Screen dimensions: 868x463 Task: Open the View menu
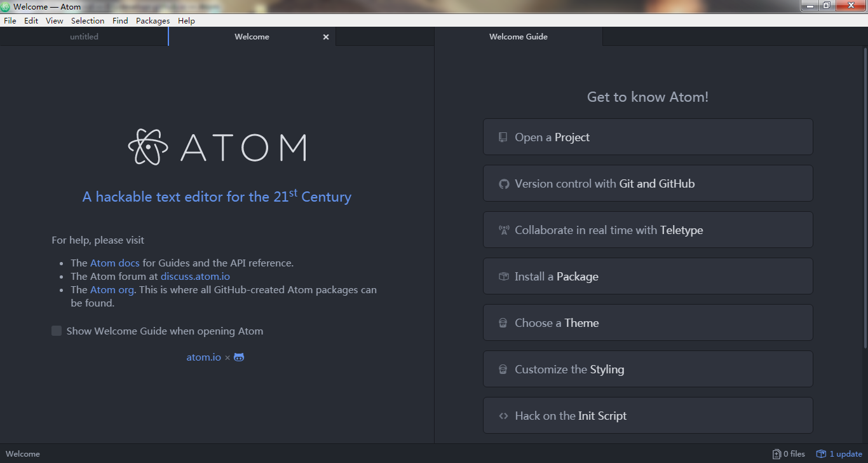click(55, 20)
